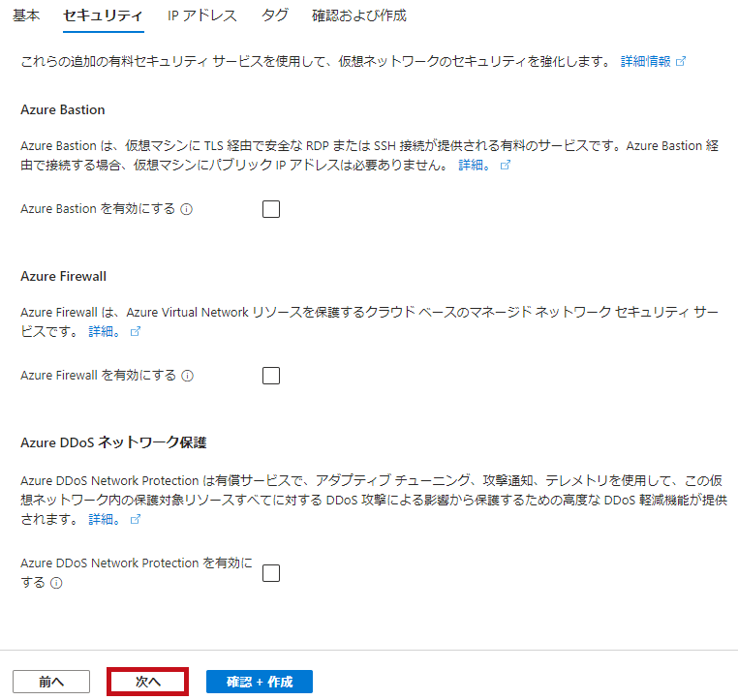Click the Azure Firewall section heading
The width and height of the screenshot is (738, 700).
[64, 276]
